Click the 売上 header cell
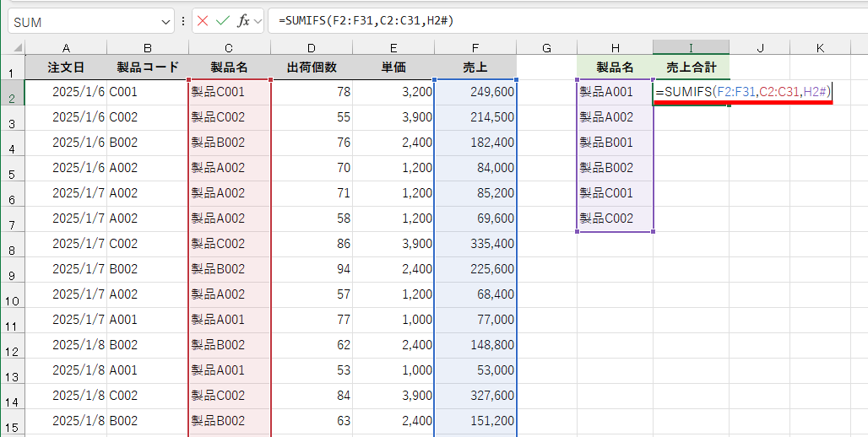868x437 pixels. [475, 67]
